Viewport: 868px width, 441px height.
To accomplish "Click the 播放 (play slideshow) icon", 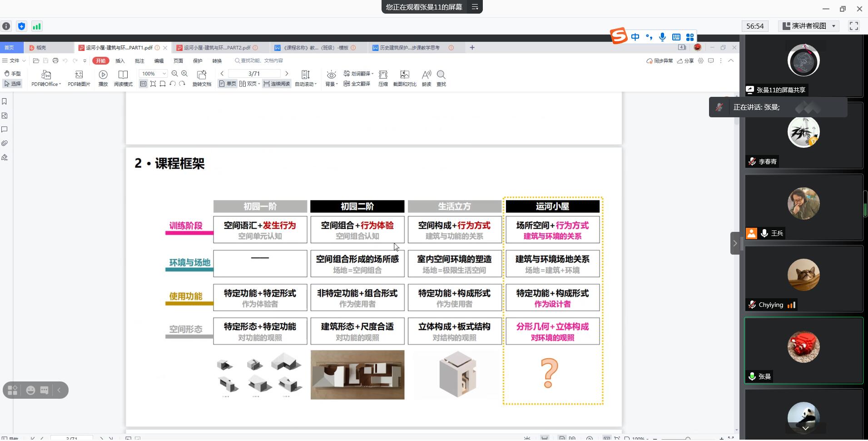I will (x=103, y=75).
